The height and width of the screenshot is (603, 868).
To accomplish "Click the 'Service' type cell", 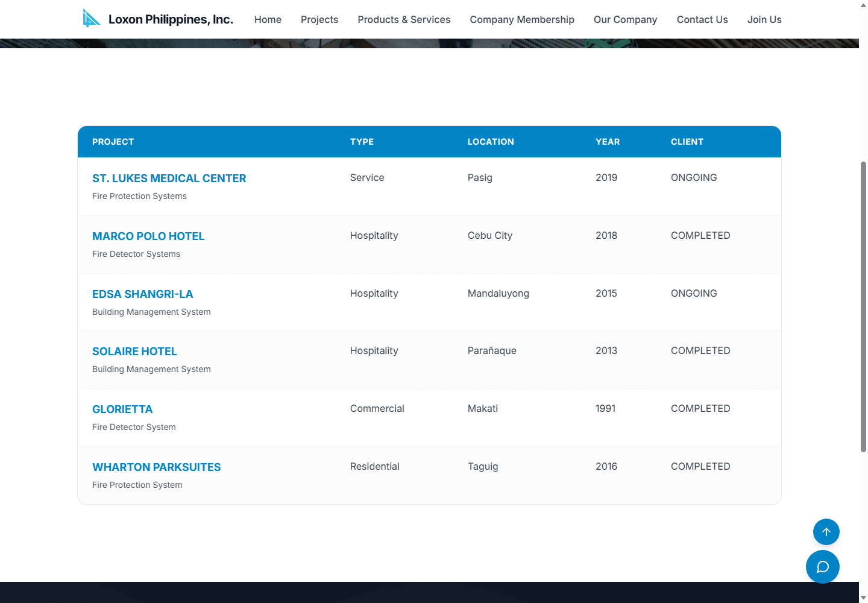I will 367,177.
